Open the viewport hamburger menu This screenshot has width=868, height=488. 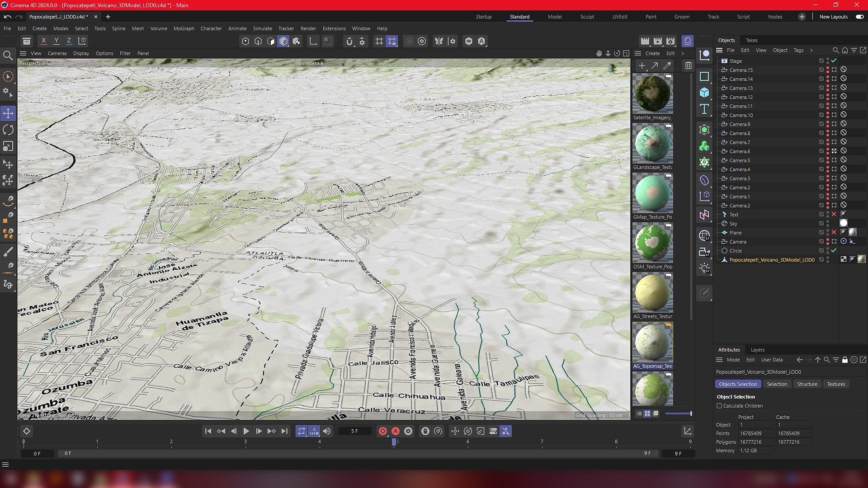23,53
